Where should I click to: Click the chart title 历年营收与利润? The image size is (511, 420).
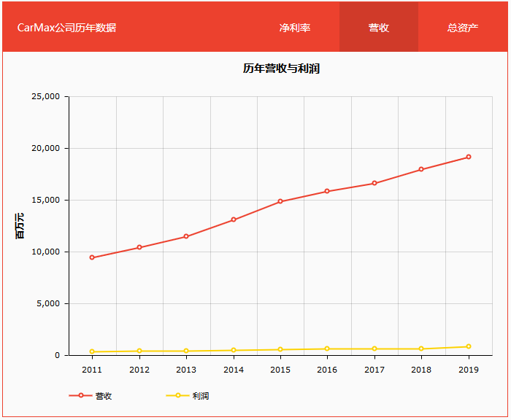[x=281, y=69]
